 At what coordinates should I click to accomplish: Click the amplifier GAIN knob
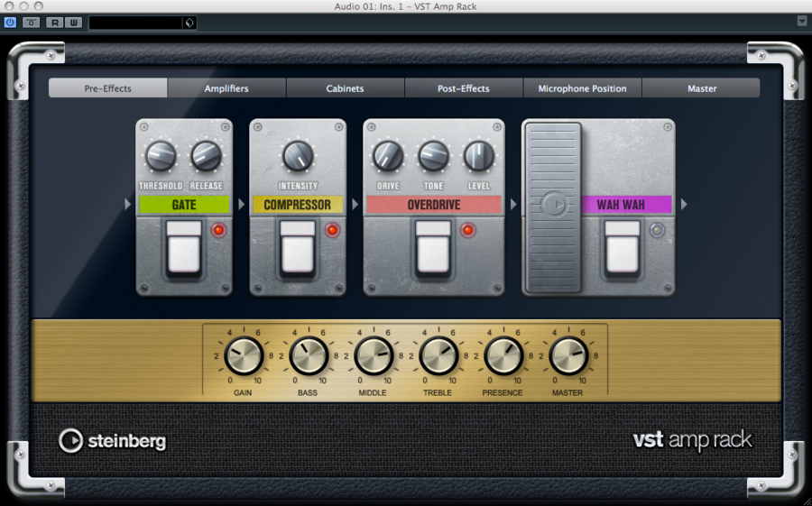coord(244,356)
